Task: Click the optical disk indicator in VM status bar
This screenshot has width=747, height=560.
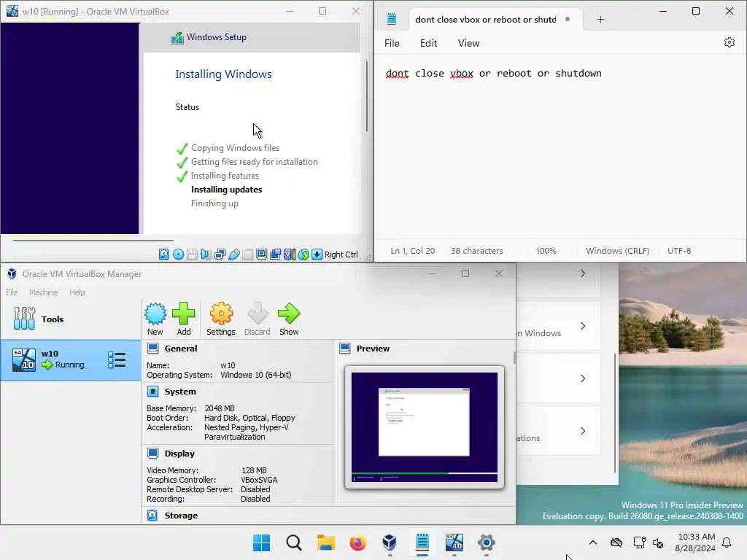Action: pos(178,254)
